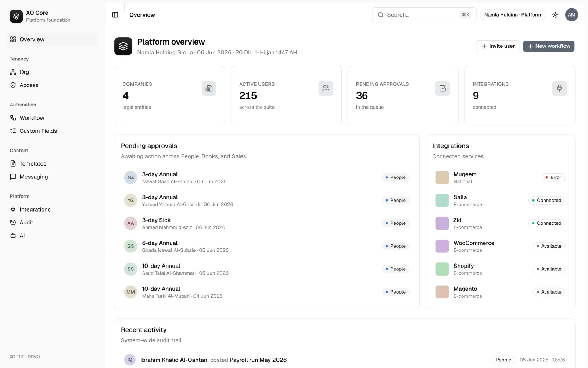
Task: Click the Invite user button
Action: (498, 46)
